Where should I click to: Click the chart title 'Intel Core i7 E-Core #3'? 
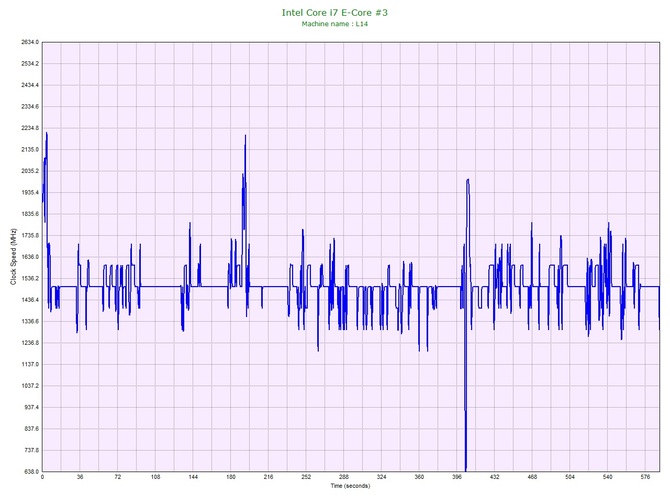335,12
